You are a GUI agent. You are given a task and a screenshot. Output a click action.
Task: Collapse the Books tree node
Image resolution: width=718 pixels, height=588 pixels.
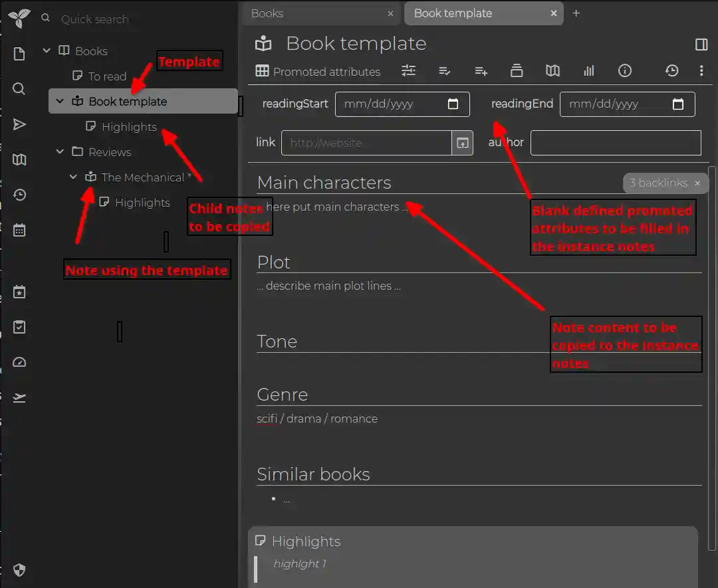click(x=47, y=51)
